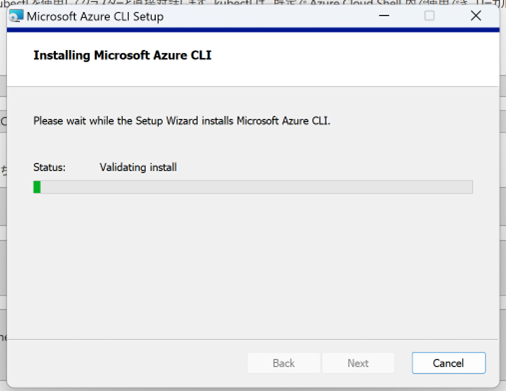
Task: Click the disabled Next button
Action: [x=358, y=363]
